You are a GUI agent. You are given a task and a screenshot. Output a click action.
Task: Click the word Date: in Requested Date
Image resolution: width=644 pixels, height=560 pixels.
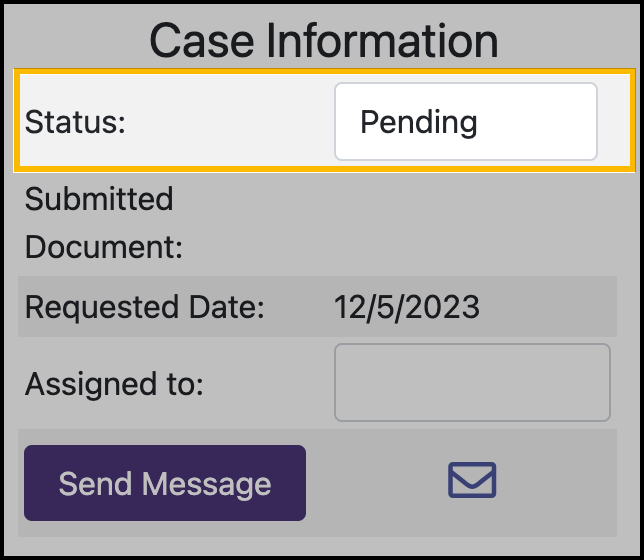point(231,307)
